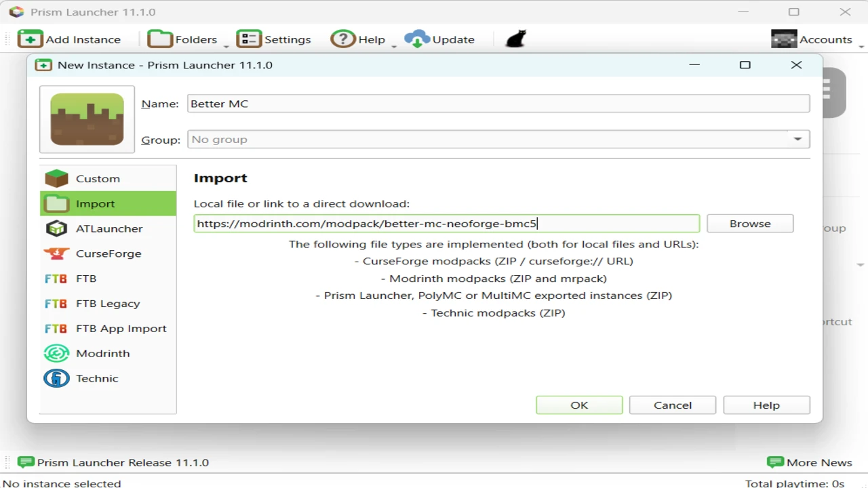Select the FTB App Import source
The image size is (868, 488).
click(108, 329)
